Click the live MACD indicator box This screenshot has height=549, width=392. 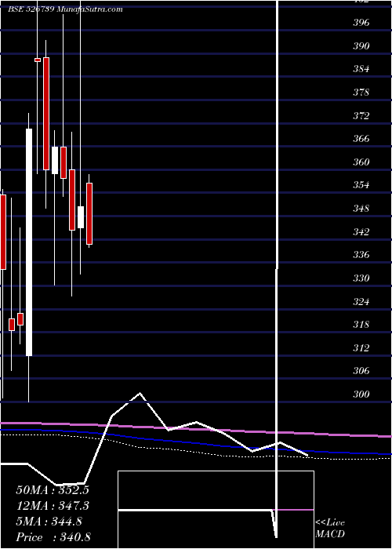[x=216, y=510]
